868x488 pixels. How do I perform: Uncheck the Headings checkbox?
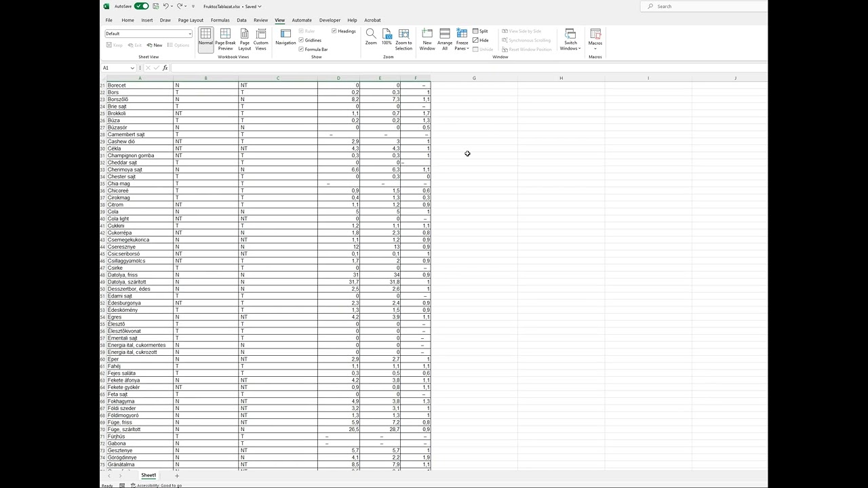(334, 31)
